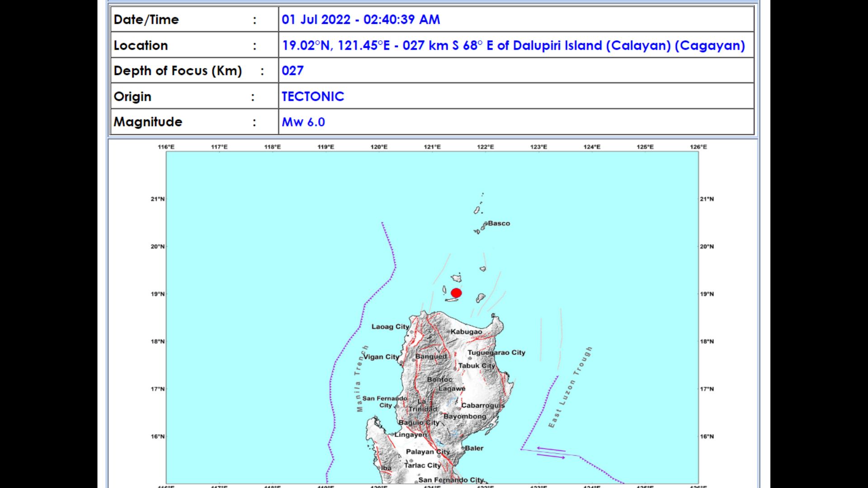
Task: Click the 'Location' row label
Action: click(x=141, y=45)
